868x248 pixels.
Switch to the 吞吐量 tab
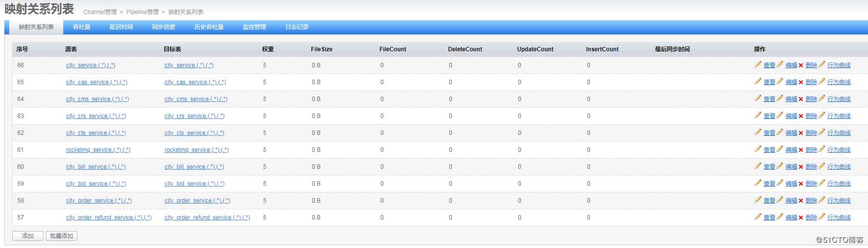[x=82, y=27]
